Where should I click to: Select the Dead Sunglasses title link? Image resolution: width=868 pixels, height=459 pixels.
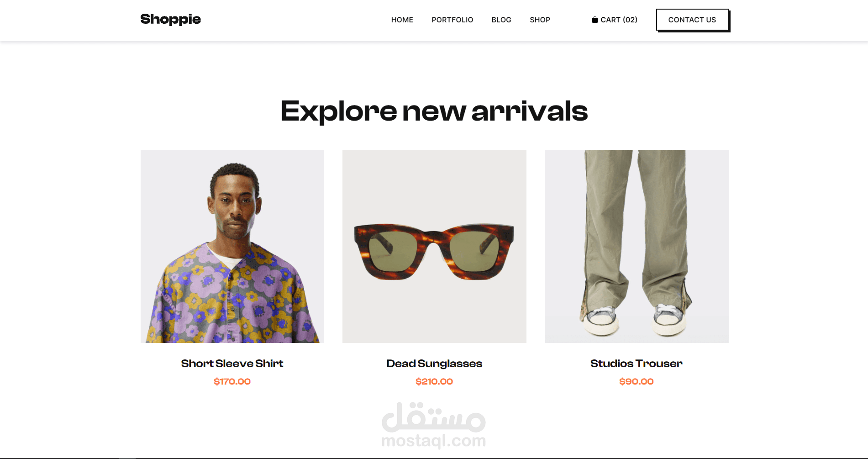434,364
